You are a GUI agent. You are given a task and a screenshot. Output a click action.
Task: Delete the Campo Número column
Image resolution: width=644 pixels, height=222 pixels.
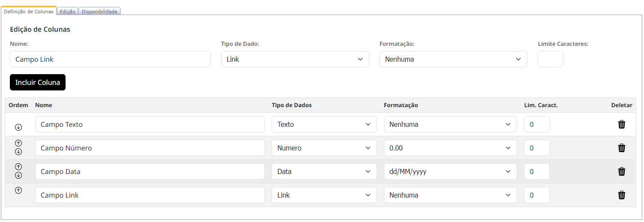click(x=622, y=148)
